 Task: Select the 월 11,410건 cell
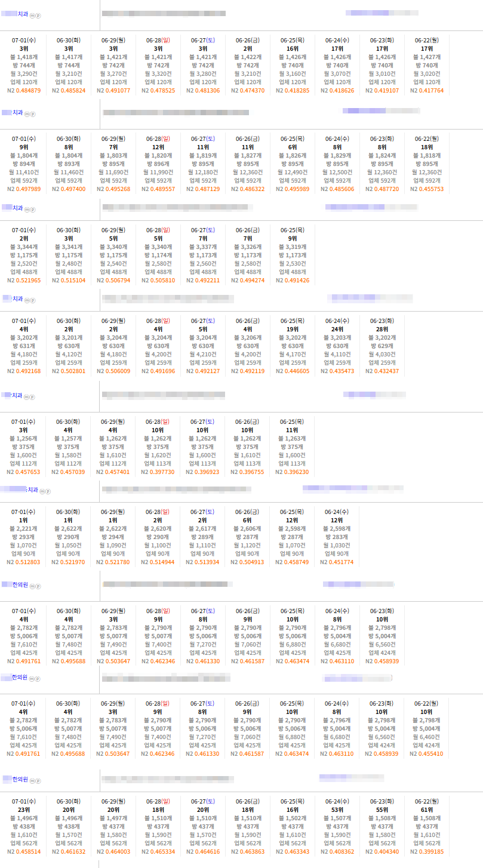(x=24, y=173)
